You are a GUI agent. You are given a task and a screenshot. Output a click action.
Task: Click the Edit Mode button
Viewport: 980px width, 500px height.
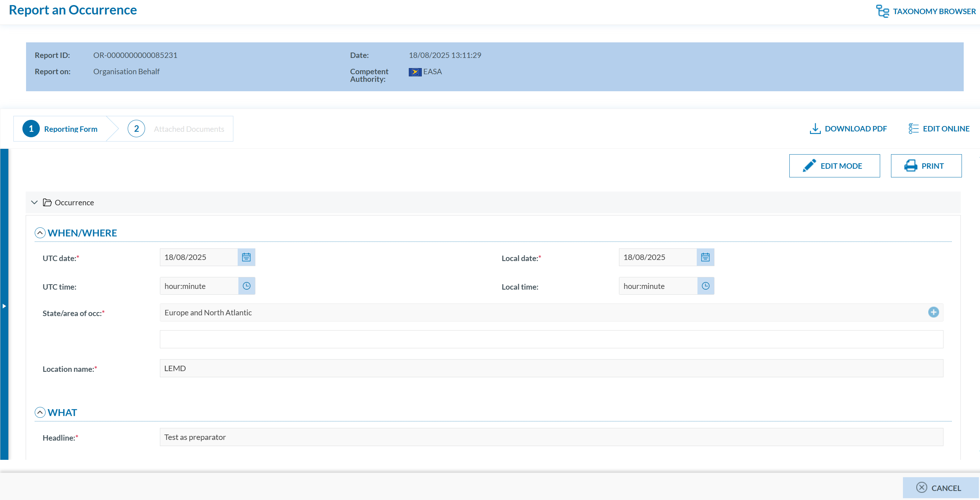834,166
